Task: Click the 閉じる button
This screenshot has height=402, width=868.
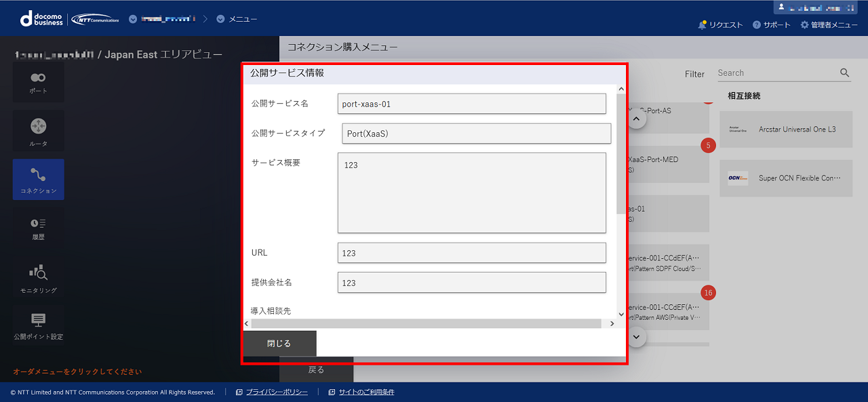Action: click(x=279, y=344)
